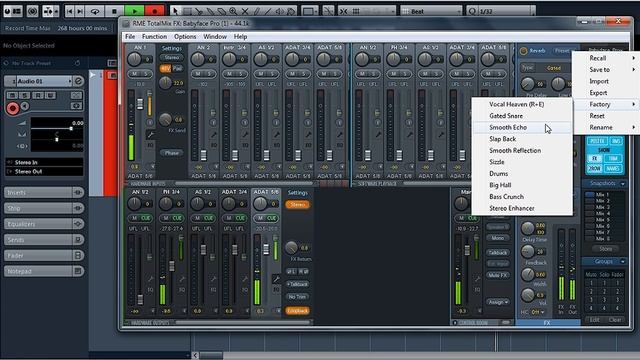The height and width of the screenshot is (360, 640).
Task: Start playback with the green Play button
Action: point(135,11)
